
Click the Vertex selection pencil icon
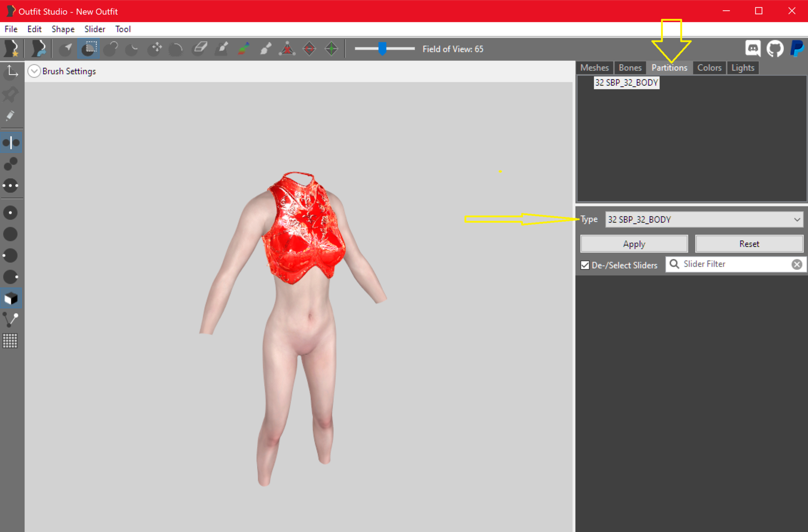pyautogui.click(x=11, y=116)
